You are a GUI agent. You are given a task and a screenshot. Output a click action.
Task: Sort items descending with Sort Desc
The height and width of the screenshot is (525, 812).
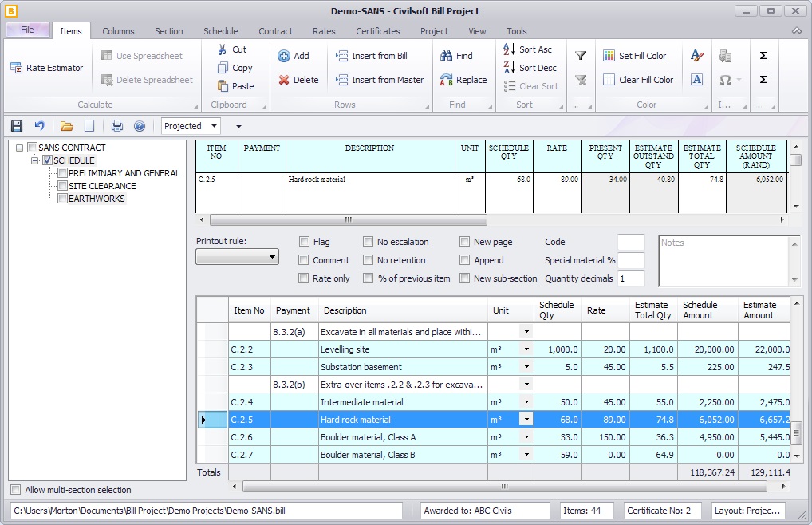tap(530, 68)
